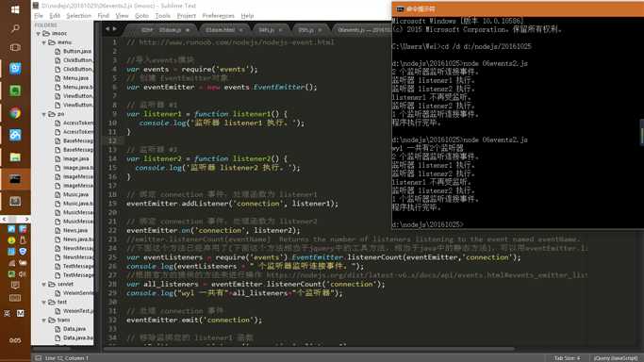
Task: Click the tab scroll left arrow
Action: pyautogui.click(x=107, y=29)
